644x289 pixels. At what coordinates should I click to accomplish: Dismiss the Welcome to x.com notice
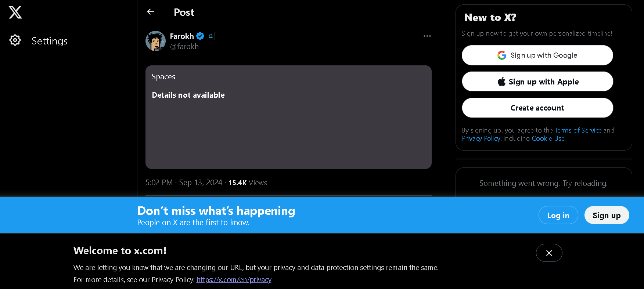549,253
